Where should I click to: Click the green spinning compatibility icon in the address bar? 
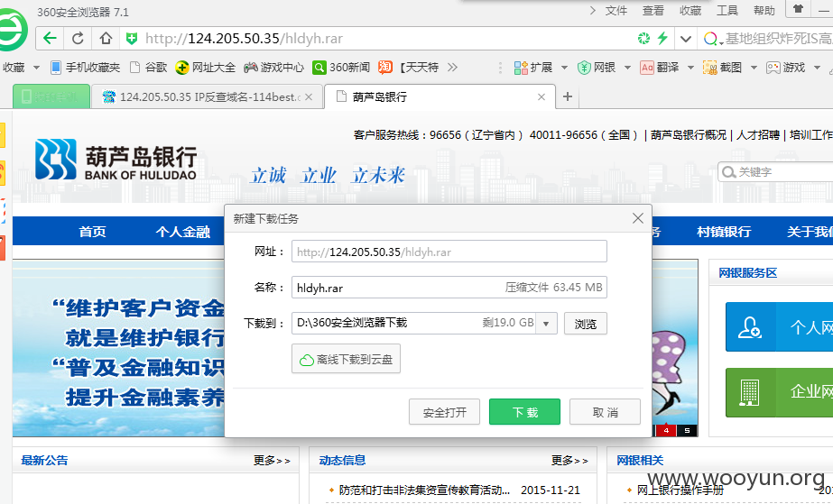(643, 38)
